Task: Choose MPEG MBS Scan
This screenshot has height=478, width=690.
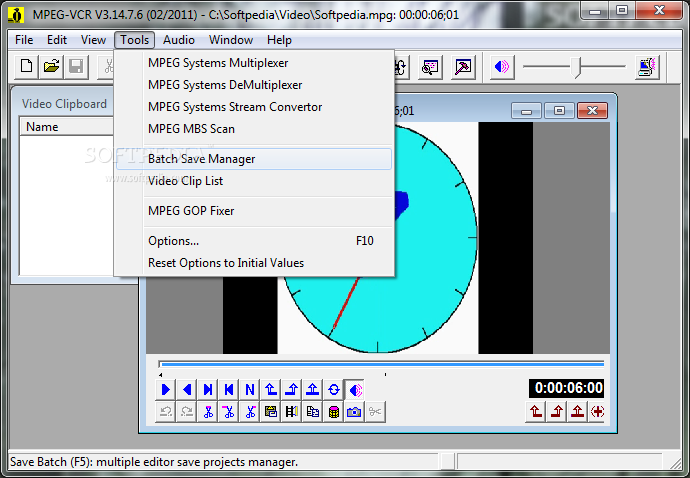Action: pos(254,129)
